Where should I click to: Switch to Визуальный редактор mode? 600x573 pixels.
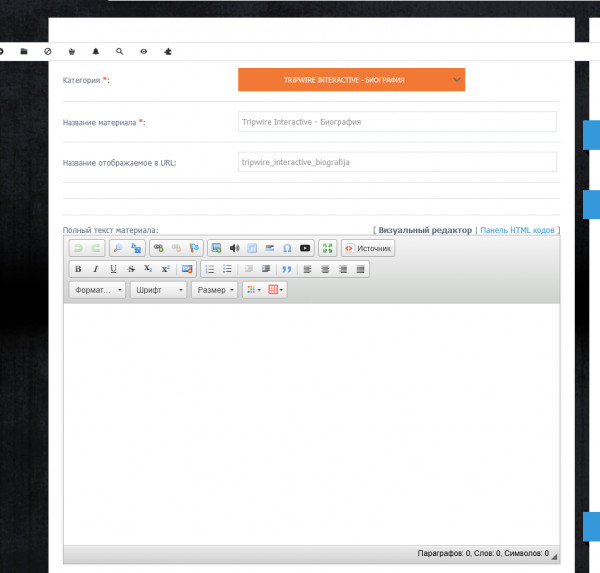click(x=425, y=230)
